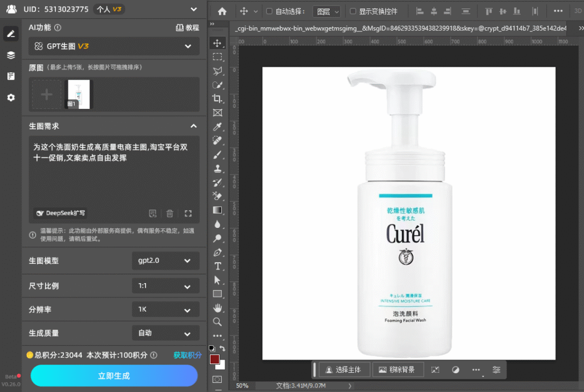Select the Polygonal Lasso tool

217,71
